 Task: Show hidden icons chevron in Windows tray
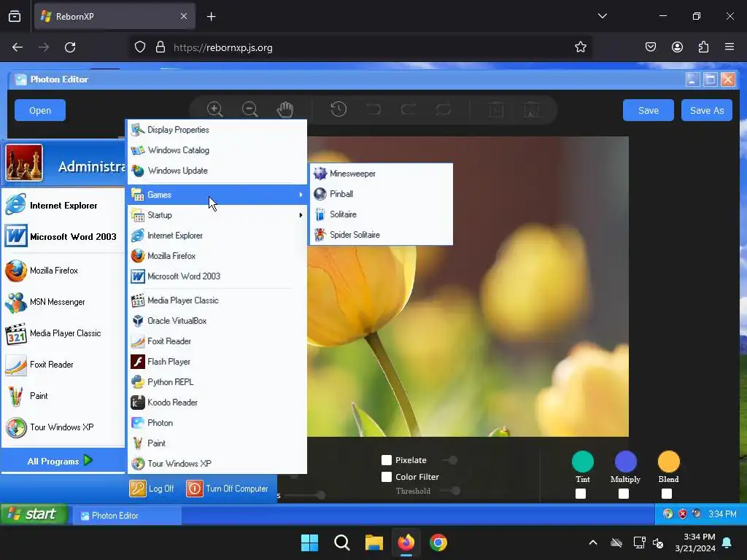pos(592,542)
